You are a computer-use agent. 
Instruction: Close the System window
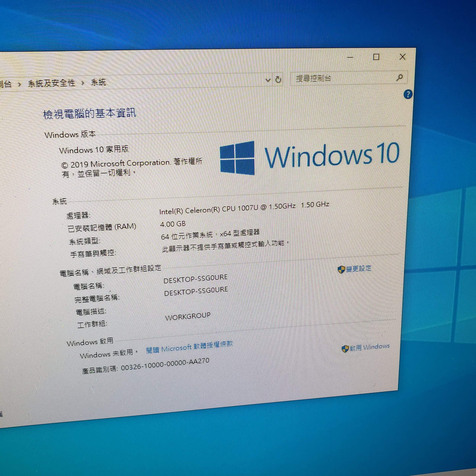point(402,57)
